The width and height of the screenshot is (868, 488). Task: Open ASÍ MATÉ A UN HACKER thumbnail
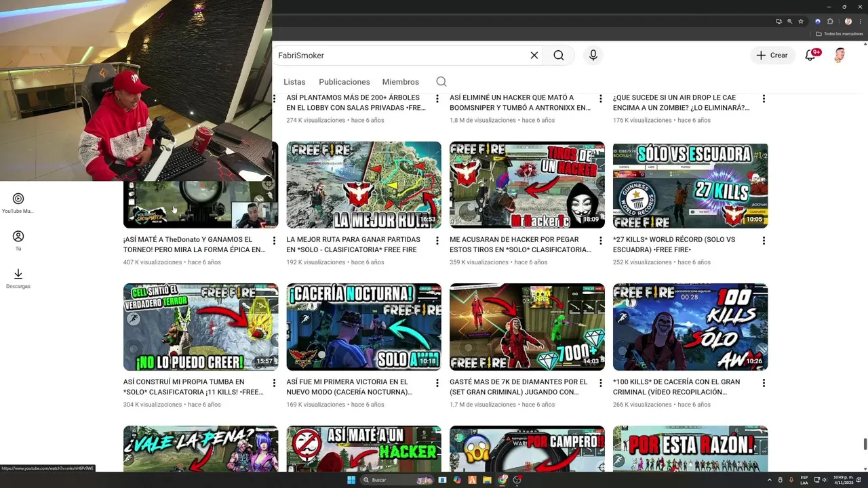[364, 449]
